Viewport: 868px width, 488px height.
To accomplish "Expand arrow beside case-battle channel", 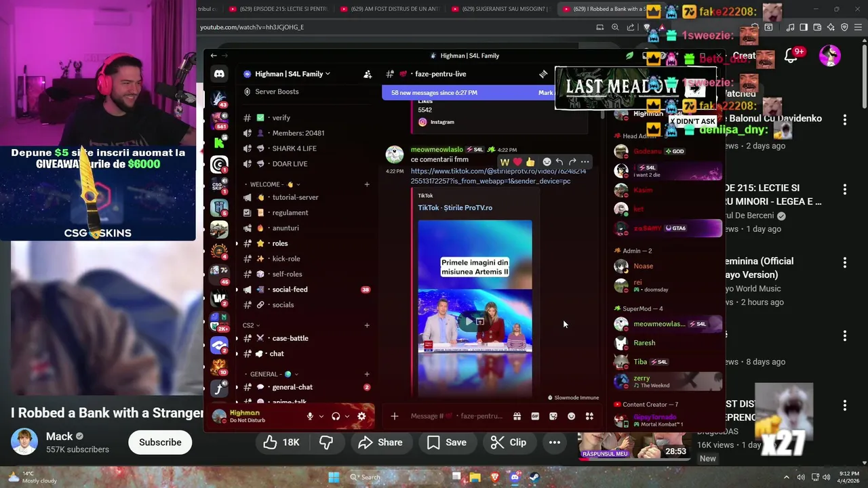I will (x=237, y=338).
